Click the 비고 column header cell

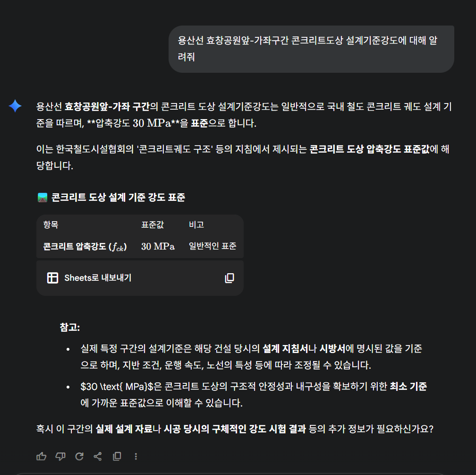tap(196, 225)
